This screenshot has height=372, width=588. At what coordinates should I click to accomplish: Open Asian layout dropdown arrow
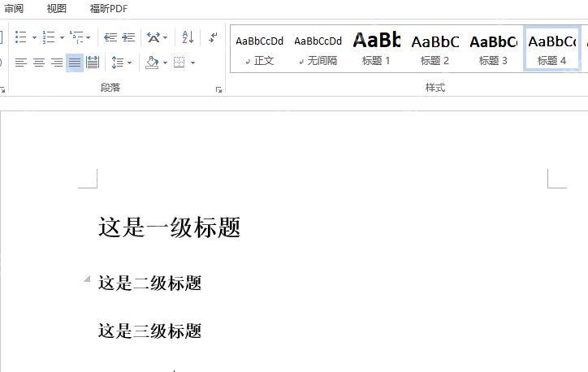166,37
